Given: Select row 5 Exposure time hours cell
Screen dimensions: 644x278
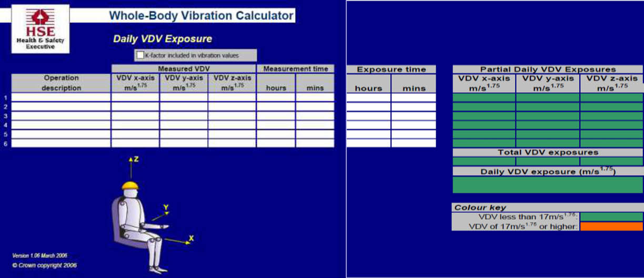Looking at the screenshot, I should click(368, 134).
